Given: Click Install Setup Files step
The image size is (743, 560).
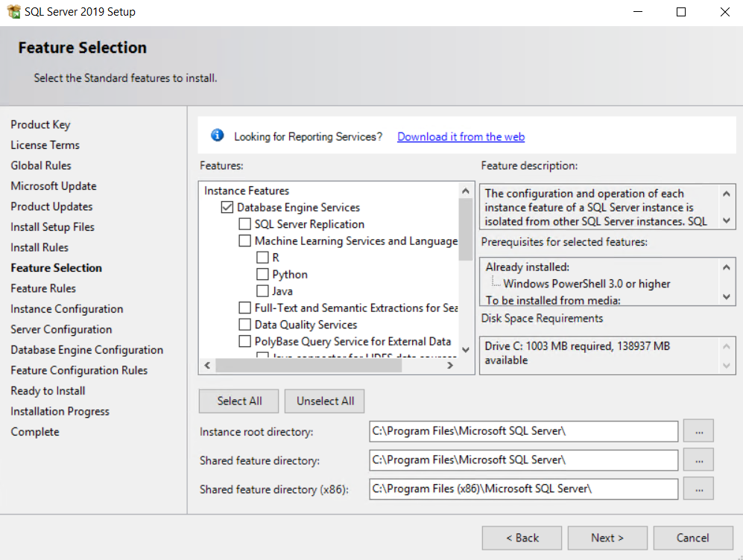Looking at the screenshot, I should (53, 227).
